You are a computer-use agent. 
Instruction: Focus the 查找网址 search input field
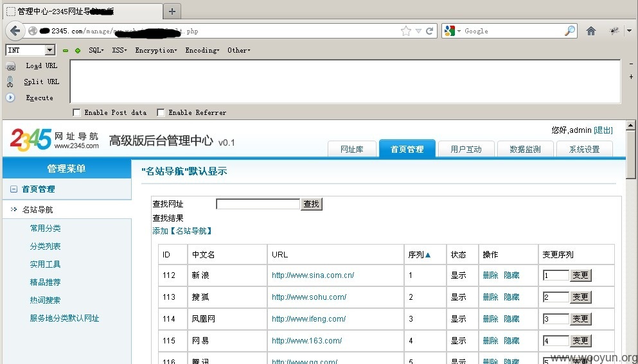pyautogui.click(x=258, y=204)
